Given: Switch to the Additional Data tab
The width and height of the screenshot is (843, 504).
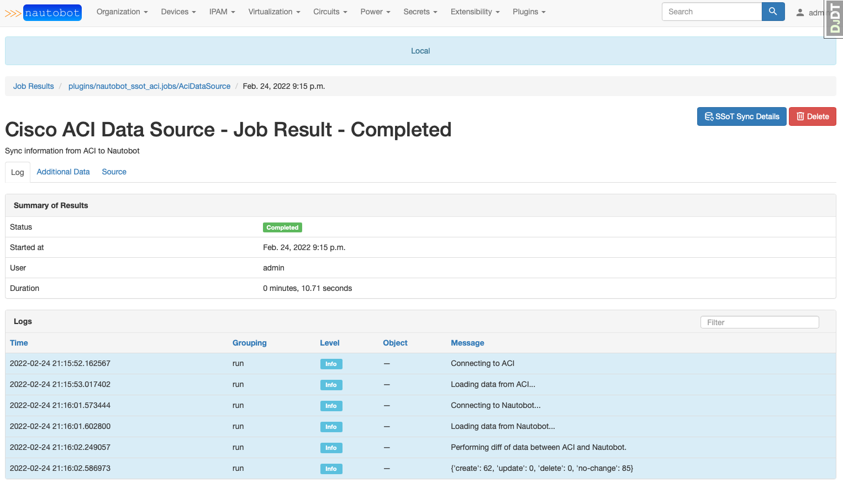Looking at the screenshot, I should [x=63, y=172].
